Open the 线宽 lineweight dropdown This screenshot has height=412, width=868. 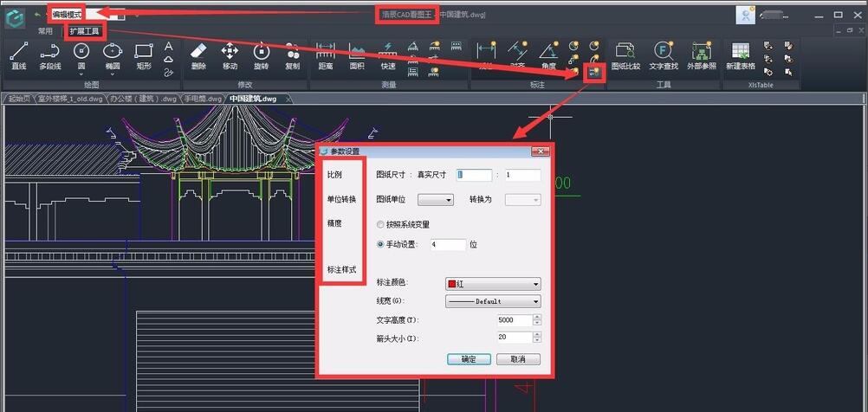[493, 301]
